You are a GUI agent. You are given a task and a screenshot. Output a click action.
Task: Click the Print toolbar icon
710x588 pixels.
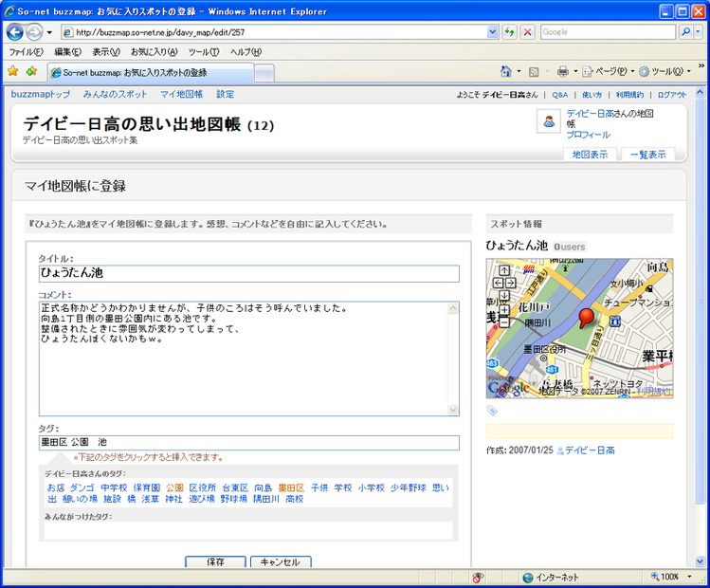[563, 71]
